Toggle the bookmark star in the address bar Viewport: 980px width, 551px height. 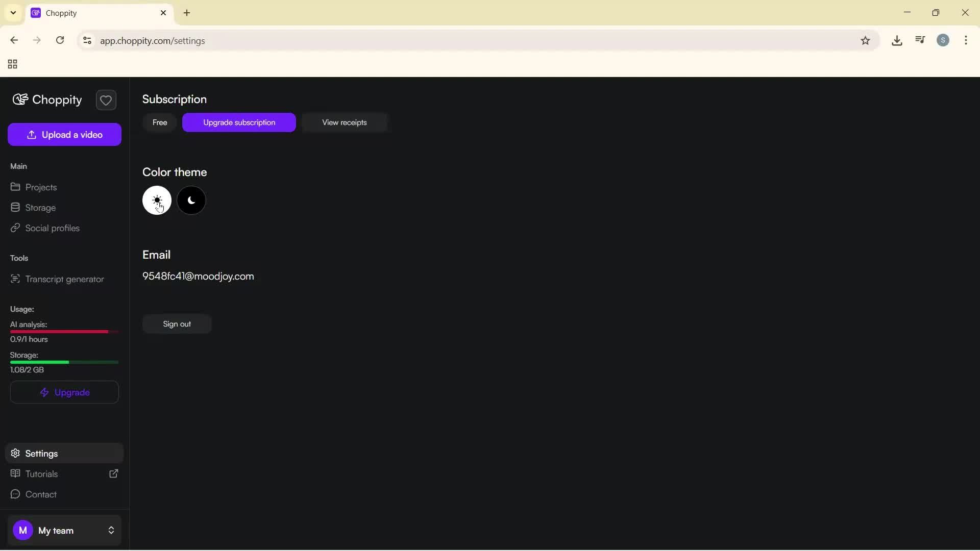point(866,40)
